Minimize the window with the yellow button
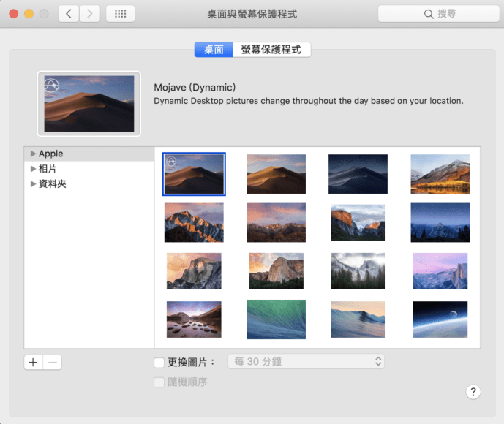Image resolution: width=504 pixels, height=424 pixels. 29,13
